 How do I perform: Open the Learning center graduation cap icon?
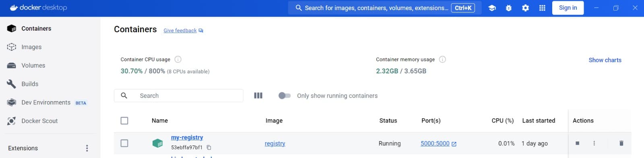click(492, 8)
